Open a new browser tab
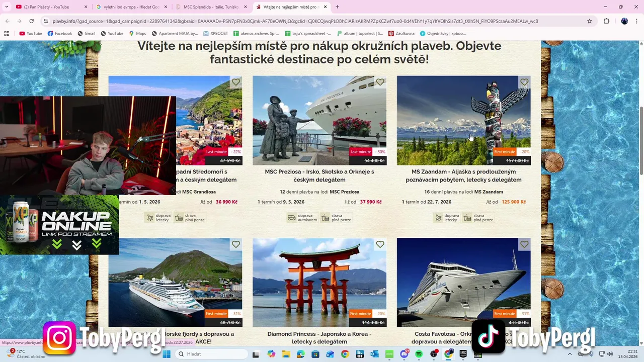 click(x=337, y=7)
